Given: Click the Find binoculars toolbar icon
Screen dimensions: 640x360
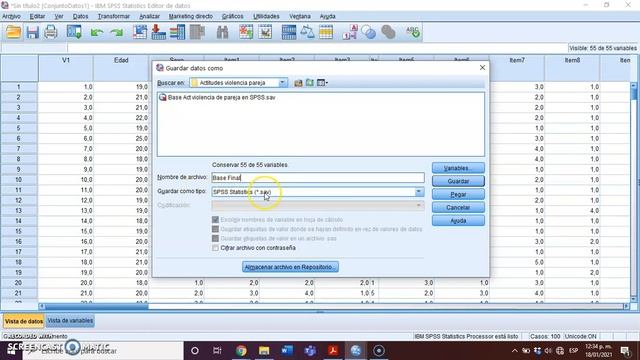Looking at the screenshot, I should (222, 32).
